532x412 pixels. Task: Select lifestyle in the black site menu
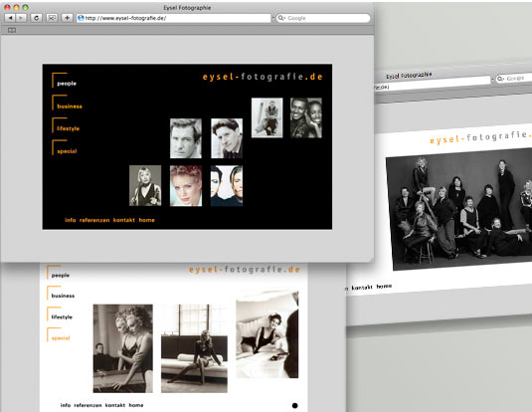point(69,128)
